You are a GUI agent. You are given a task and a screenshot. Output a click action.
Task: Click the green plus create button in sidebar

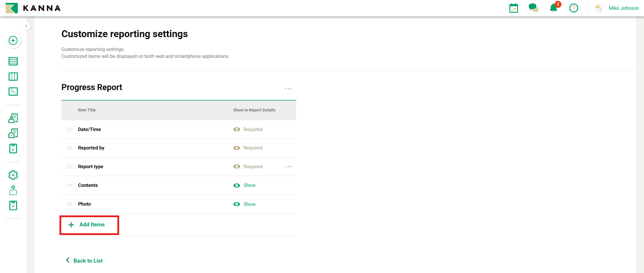pos(13,41)
